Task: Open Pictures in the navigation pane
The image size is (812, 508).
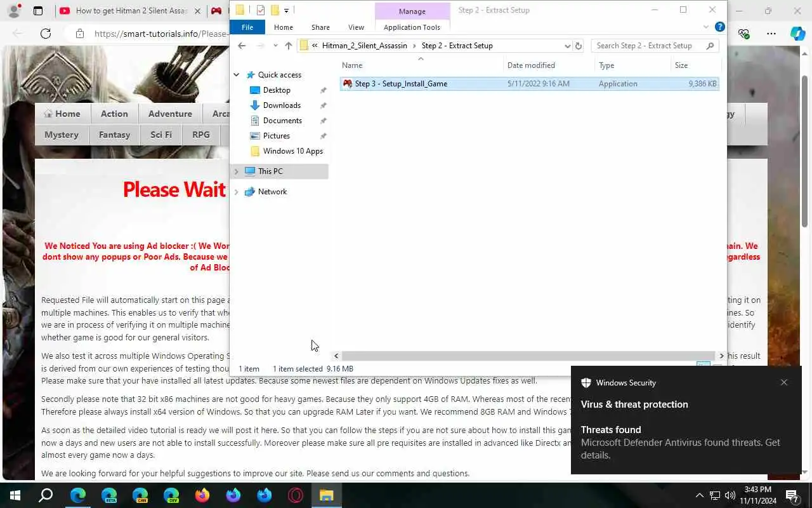Action: pos(276,136)
